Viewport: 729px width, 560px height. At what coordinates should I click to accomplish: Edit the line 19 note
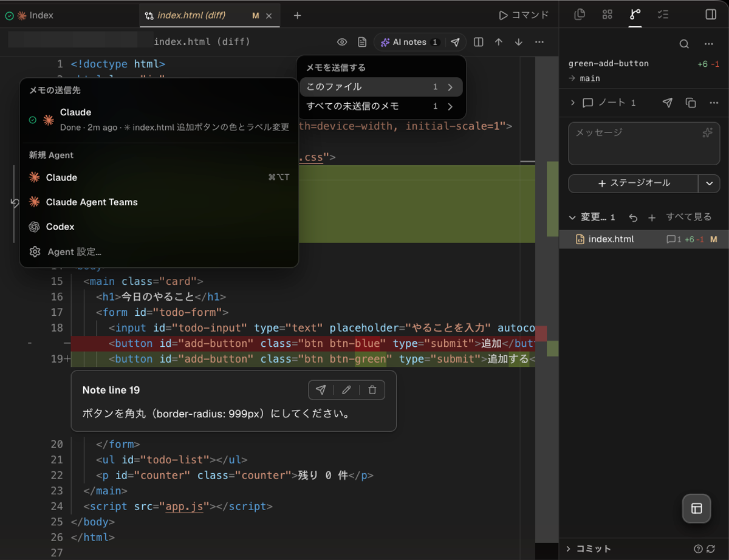(x=346, y=390)
